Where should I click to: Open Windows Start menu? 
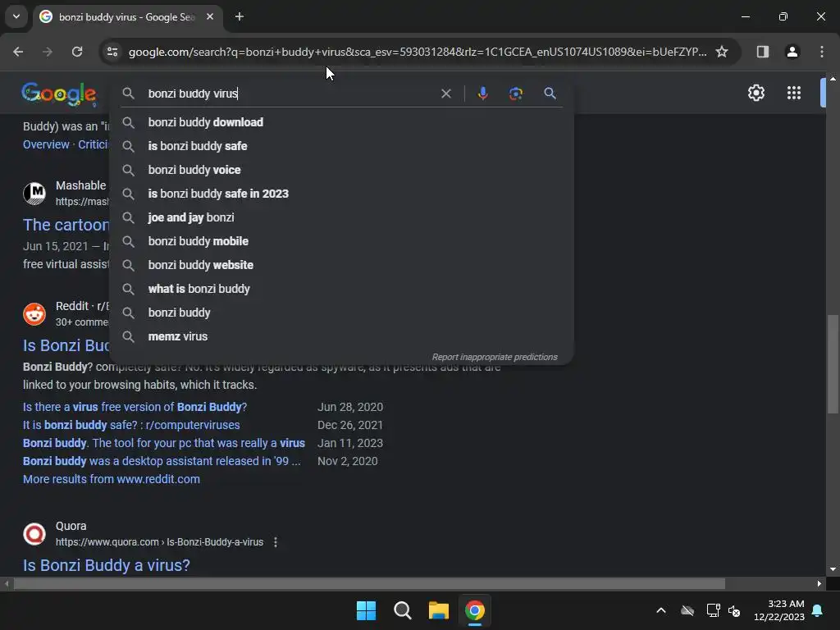(367, 610)
